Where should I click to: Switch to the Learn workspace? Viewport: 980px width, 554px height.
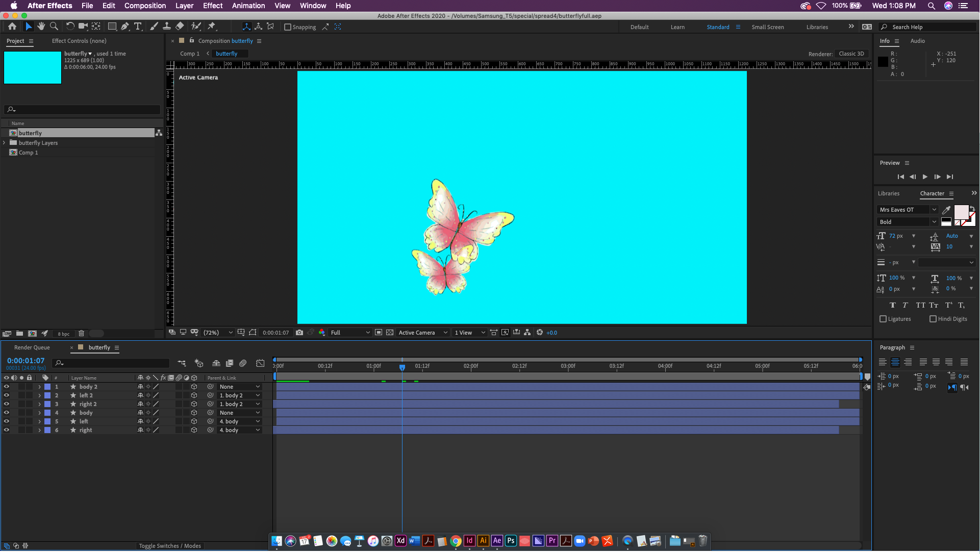click(x=677, y=27)
